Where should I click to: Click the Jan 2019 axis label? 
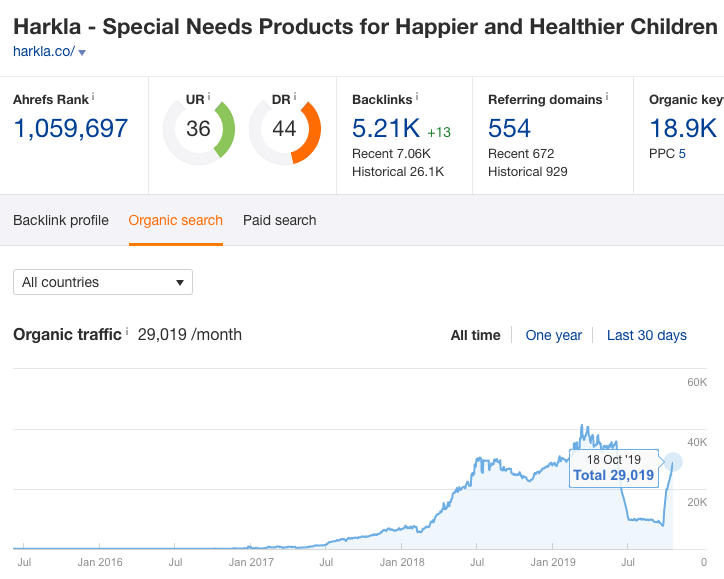point(553,562)
